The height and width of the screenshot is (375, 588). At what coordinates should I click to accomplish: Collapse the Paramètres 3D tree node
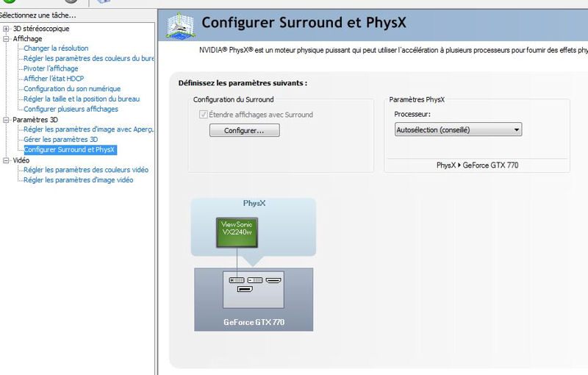[6, 120]
